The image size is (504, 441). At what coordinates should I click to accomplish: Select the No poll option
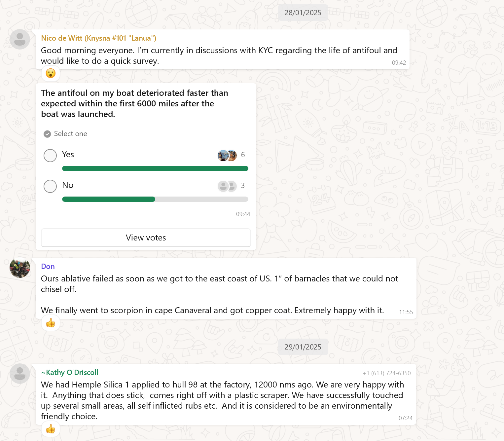50,186
